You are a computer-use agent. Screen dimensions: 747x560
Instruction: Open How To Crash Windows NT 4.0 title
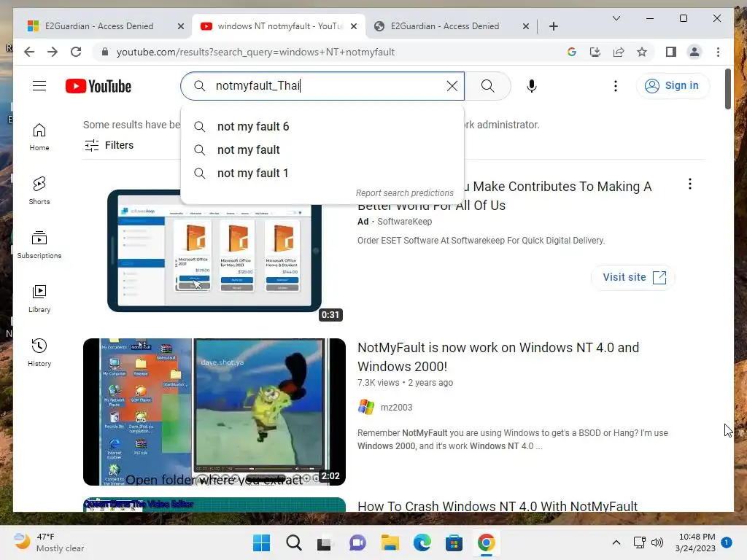[498, 506]
